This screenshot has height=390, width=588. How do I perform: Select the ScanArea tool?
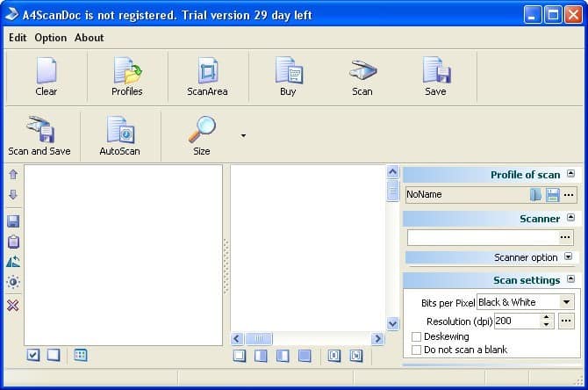pos(207,72)
